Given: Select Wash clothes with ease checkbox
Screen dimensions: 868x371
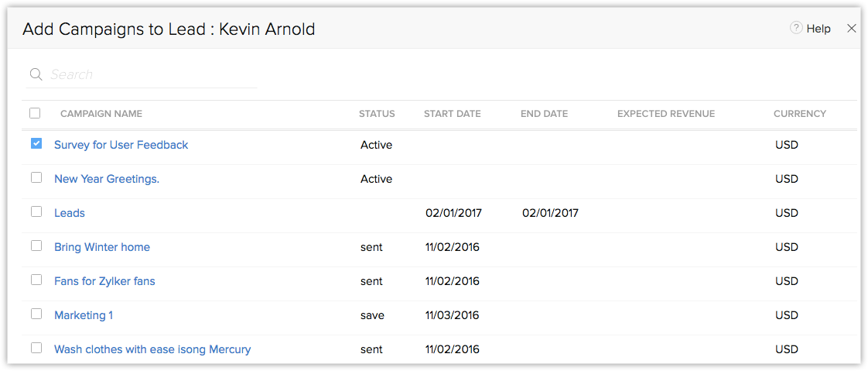Looking at the screenshot, I should (x=36, y=348).
